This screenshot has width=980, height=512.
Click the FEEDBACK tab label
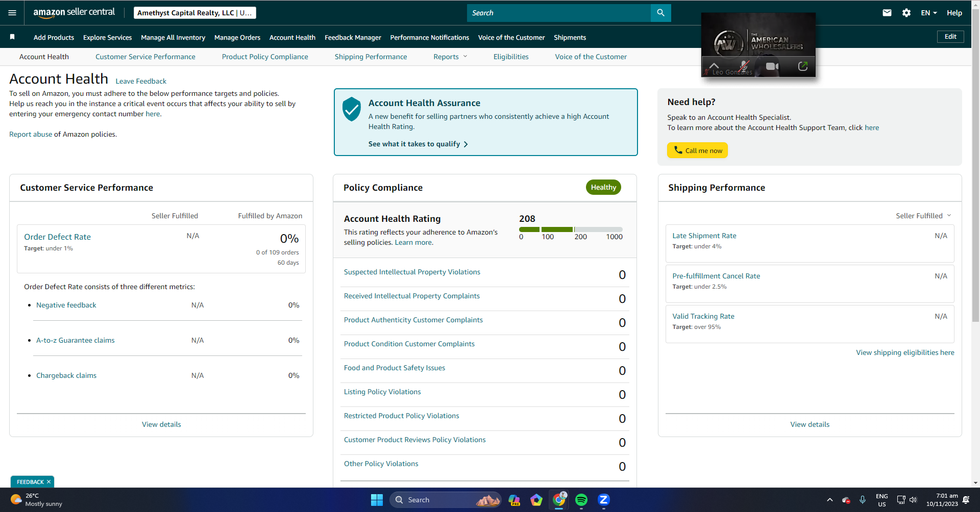pos(30,482)
